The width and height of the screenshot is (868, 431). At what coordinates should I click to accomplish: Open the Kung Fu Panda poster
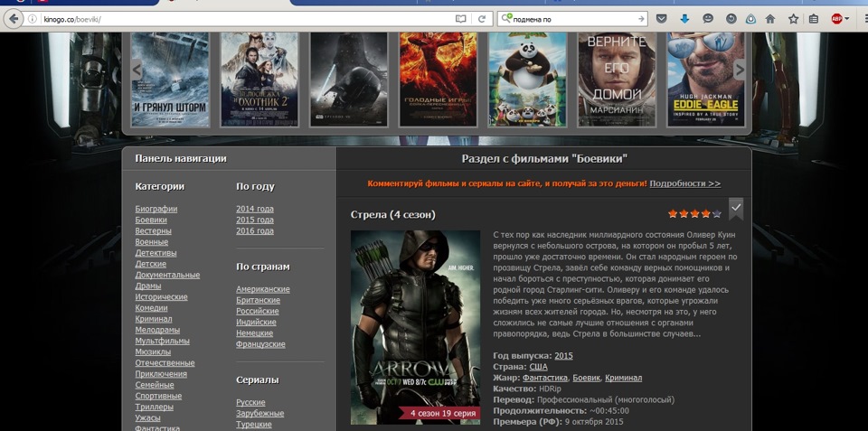(x=527, y=80)
